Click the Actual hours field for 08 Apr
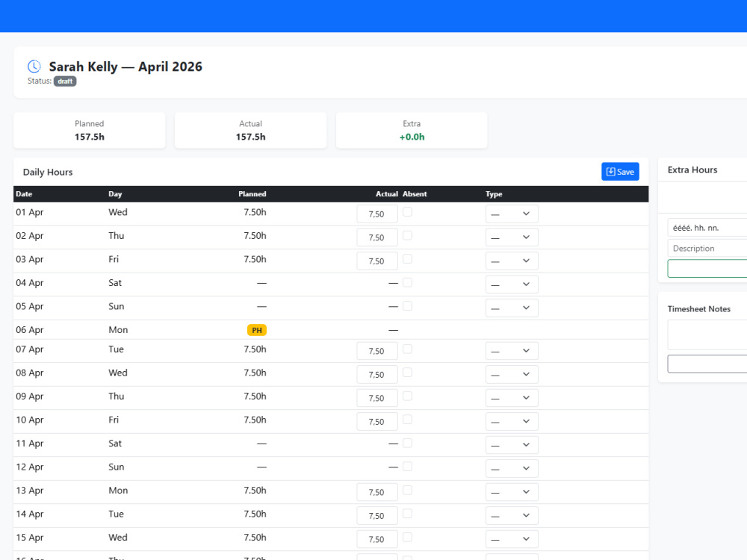 click(x=377, y=374)
